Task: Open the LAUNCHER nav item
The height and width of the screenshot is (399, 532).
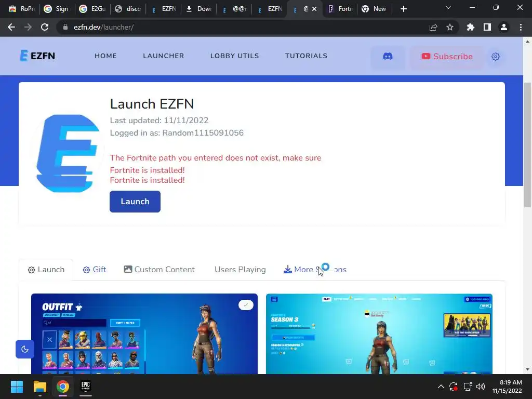Action: point(164,56)
